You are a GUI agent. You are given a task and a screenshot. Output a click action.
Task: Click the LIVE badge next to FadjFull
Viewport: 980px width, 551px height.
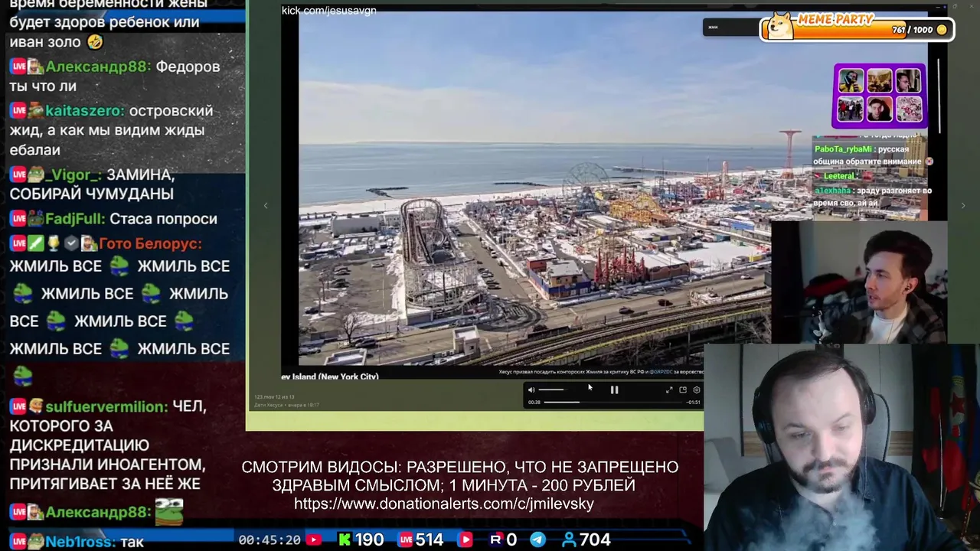pyautogui.click(x=18, y=219)
